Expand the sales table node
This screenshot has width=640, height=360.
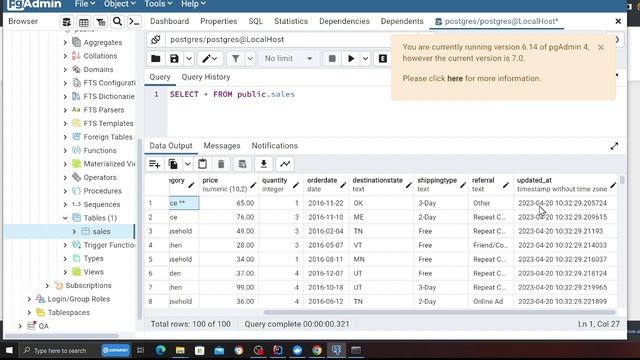(x=74, y=231)
